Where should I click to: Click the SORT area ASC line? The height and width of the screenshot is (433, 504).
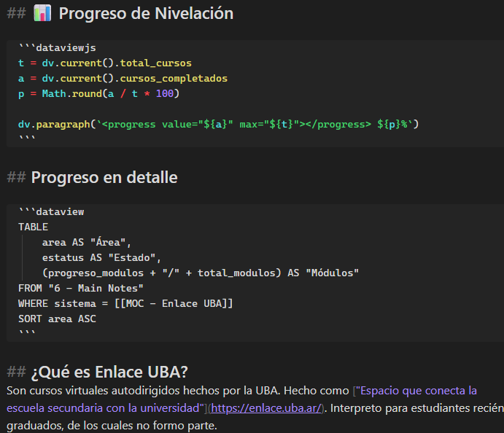click(57, 319)
